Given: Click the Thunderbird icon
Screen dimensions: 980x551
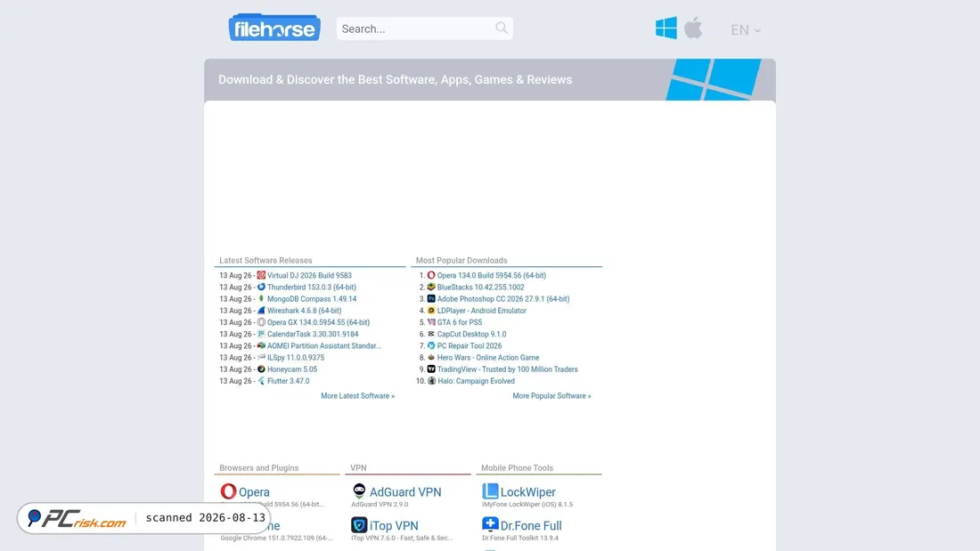Looking at the screenshot, I should [x=261, y=287].
